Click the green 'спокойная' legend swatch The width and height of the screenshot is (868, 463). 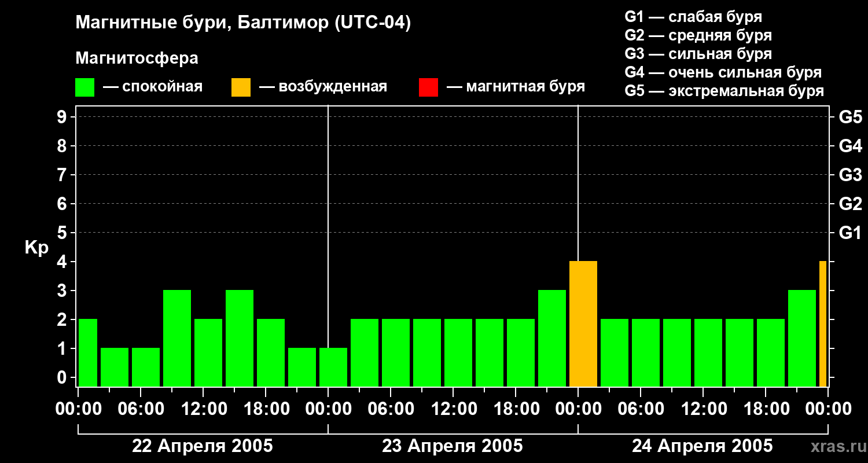click(x=85, y=87)
